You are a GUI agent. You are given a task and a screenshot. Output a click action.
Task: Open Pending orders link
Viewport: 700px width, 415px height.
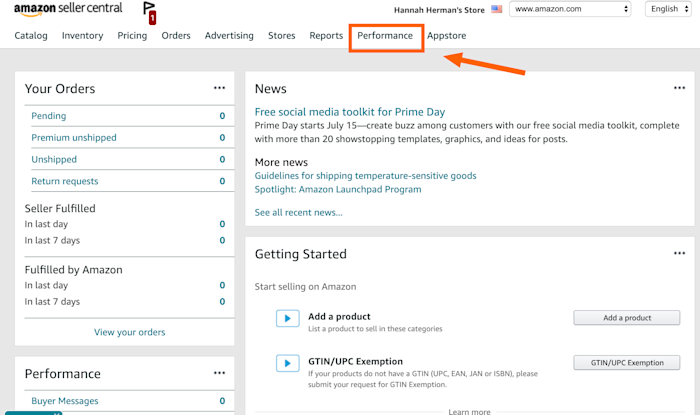[49, 116]
